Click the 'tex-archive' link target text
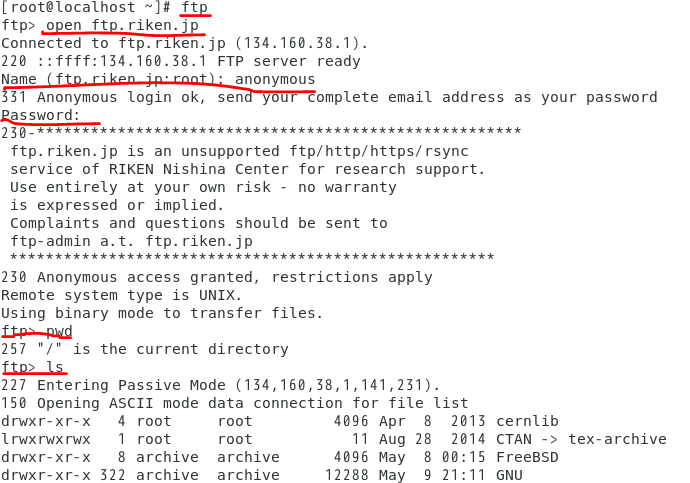Image resolution: width=690 pixels, height=483 pixels. pyautogui.click(x=617, y=439)
